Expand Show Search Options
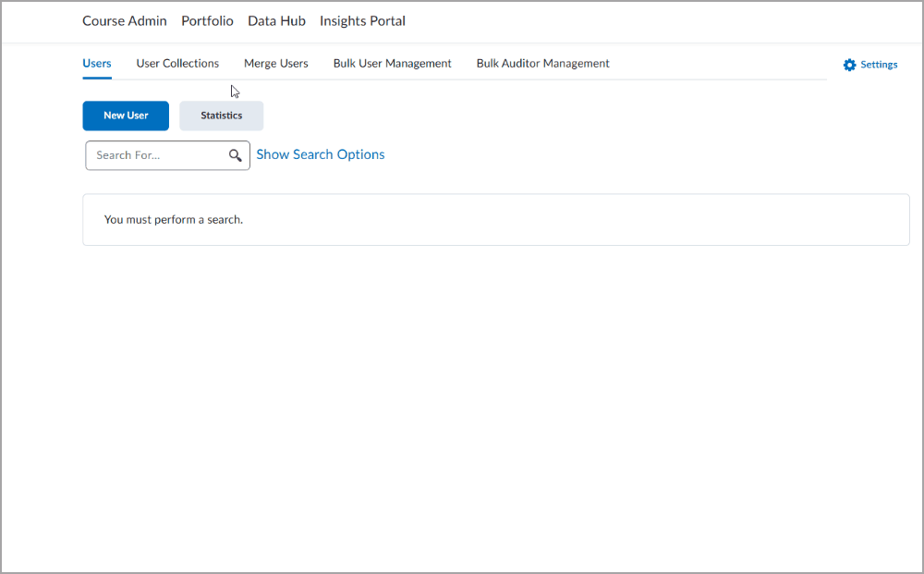Screen dimensions: 924x574 tap(321, 154)
